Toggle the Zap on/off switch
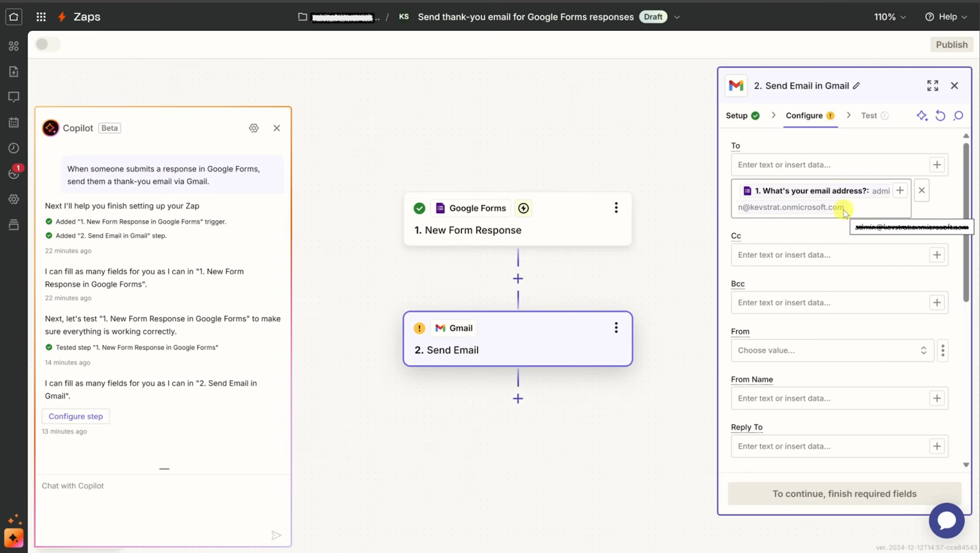980x553 pixels. click(x=48, y=44)
